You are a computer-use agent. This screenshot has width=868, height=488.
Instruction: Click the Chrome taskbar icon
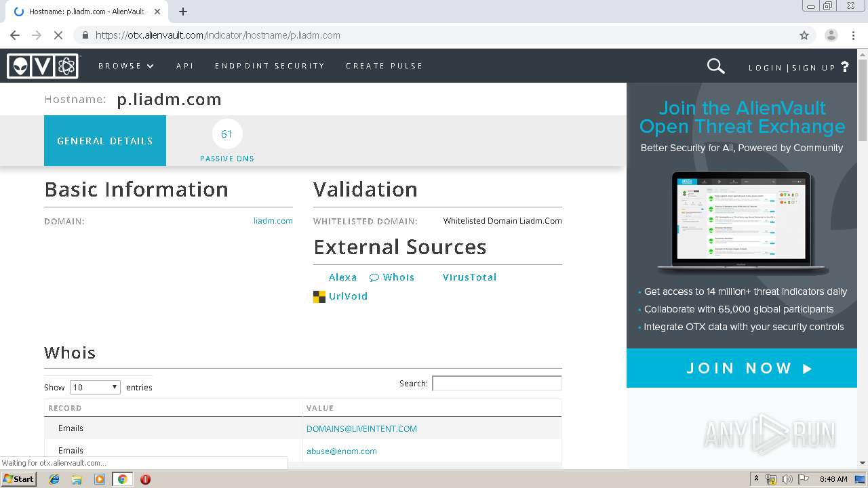pyautogui.click(x=122, y=479)
